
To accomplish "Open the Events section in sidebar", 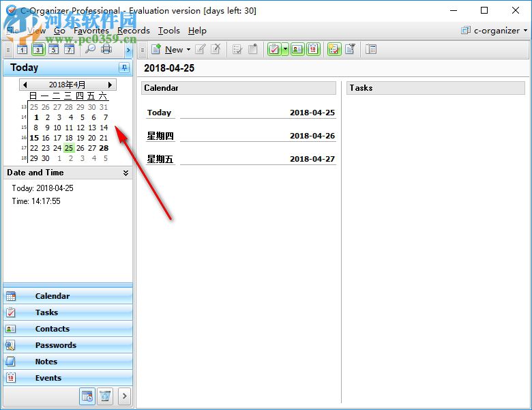I will [68, 377].
